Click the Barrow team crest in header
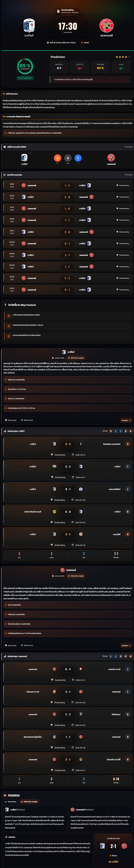Image resolution: width=134 pixels, height=868 pixels. pyautogui.click(x=29, y=26)
